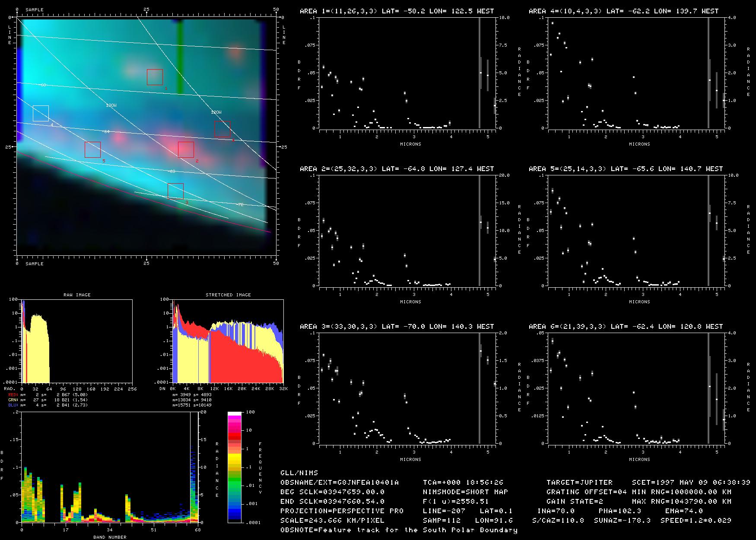Select the white Area 4 box on the map
Screen dimensions: 756x540
tap(41, 113)
